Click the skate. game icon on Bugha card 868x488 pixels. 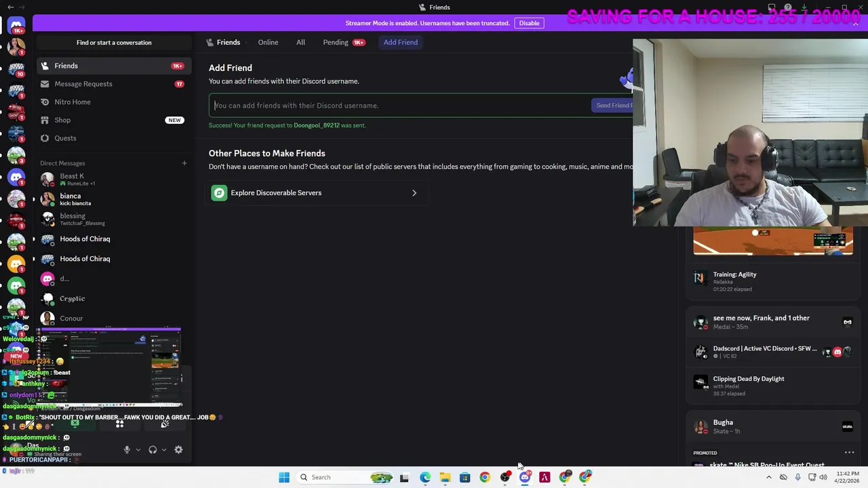(x=847, y=426)
